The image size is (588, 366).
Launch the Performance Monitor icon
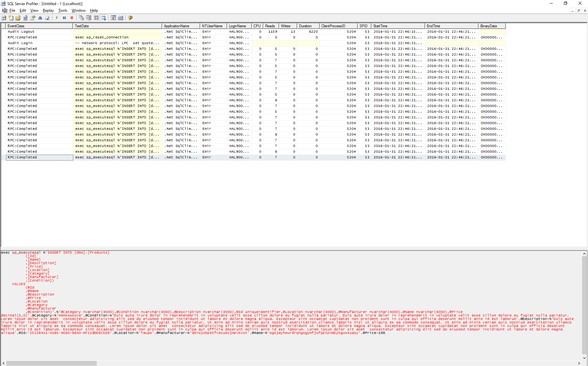pos(121,18)
